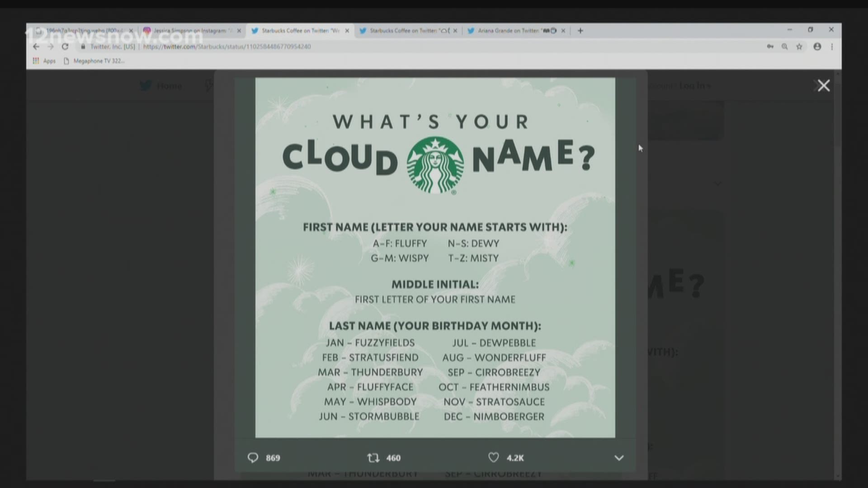The height and width of the screenshot is (488, 868).
Task: Switch to Jessica Simpson Instagram tab
Action: click(x=190, y=31)
